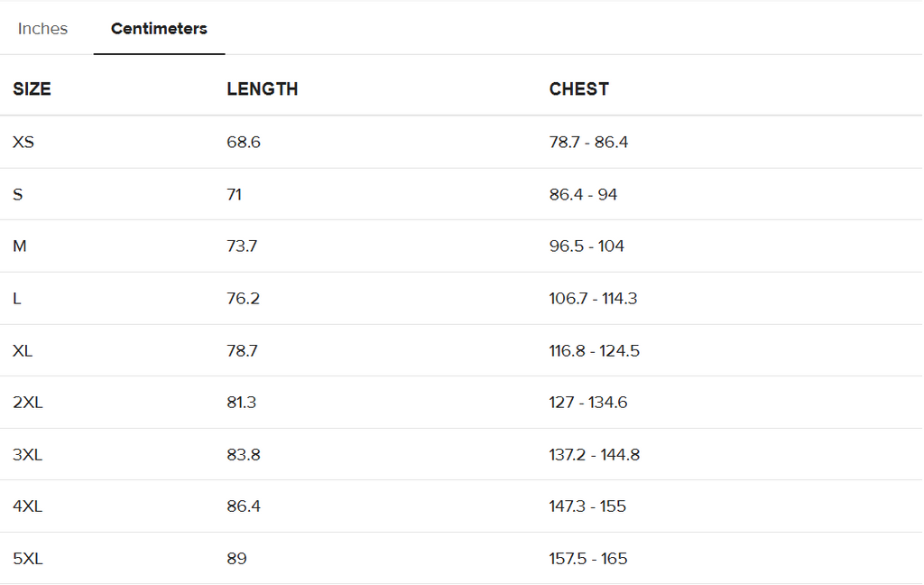The width and height of the screenshot is (924, 585).
Task: Select the L size row label
Action: tap(17, 298)
